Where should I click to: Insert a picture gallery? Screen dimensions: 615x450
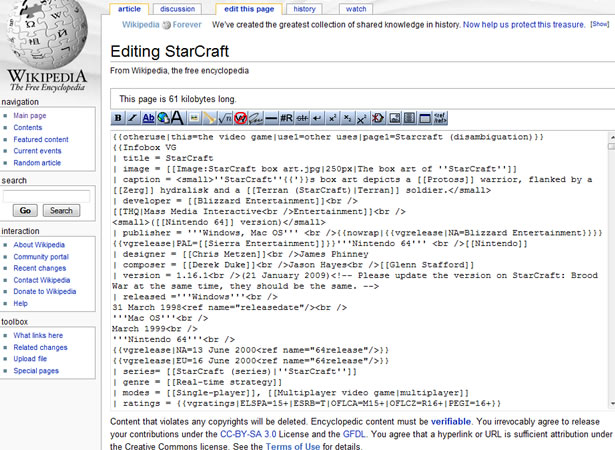394,118
